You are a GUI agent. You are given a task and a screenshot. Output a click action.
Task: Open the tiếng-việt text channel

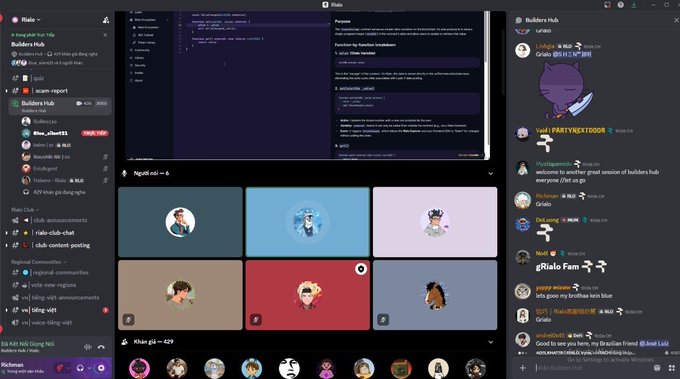click(44, 310)
